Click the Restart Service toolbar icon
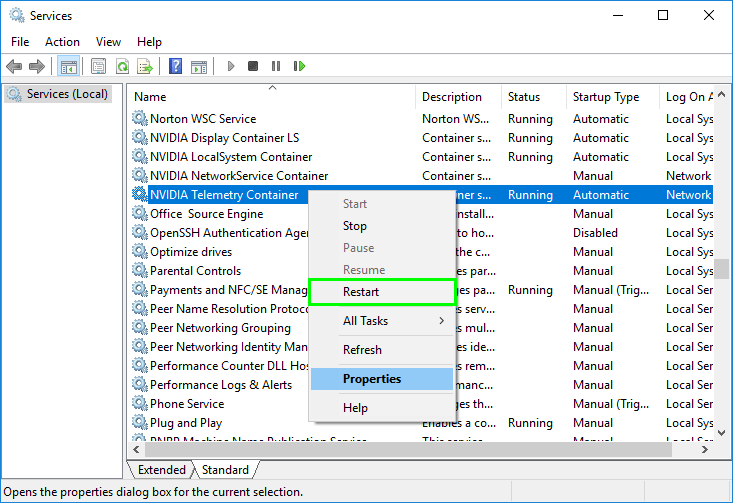 [299, 66]
